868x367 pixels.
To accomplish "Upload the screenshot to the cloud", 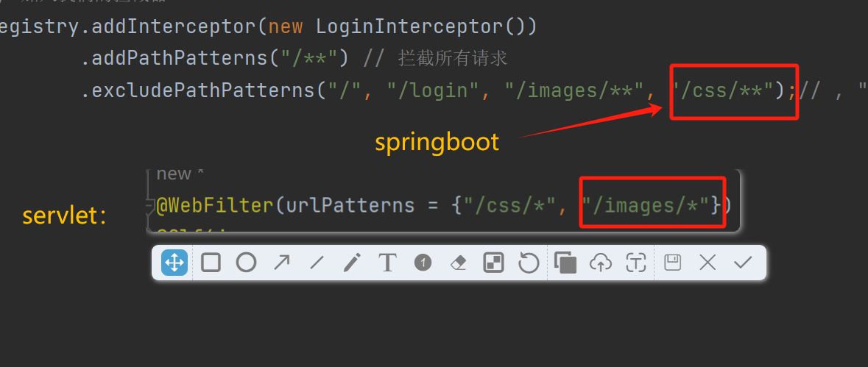I will pos(601,263).
